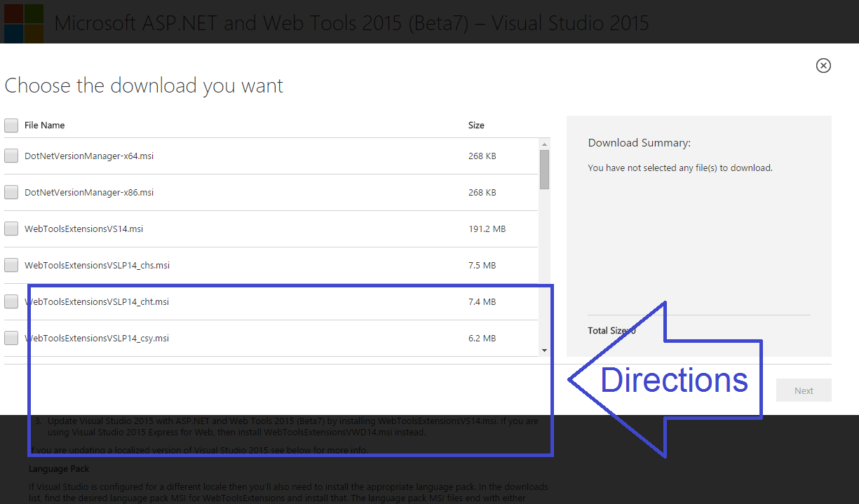
Task: Click the file name DotNetVersionManager-x64.msi
Action: point(89,156)
